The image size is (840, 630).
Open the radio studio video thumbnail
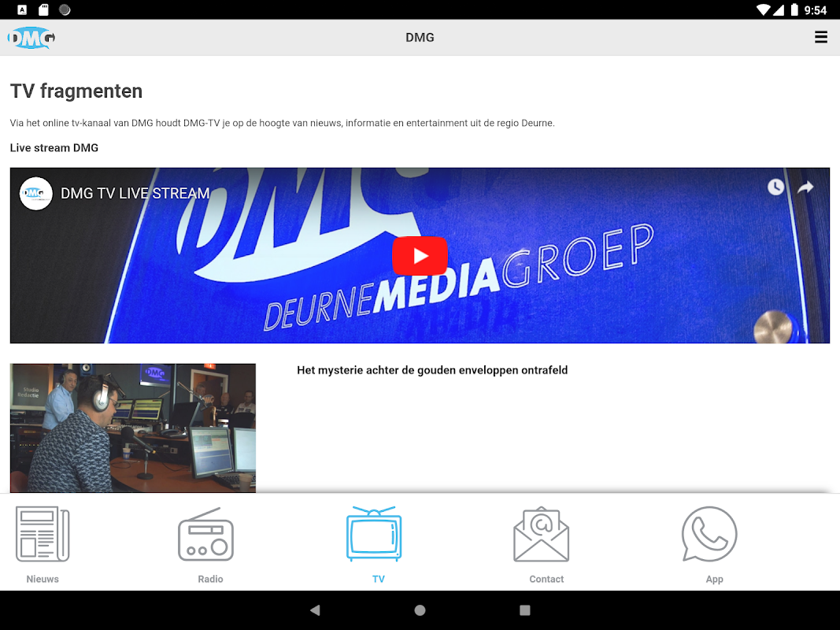click(x=133, y=428)
